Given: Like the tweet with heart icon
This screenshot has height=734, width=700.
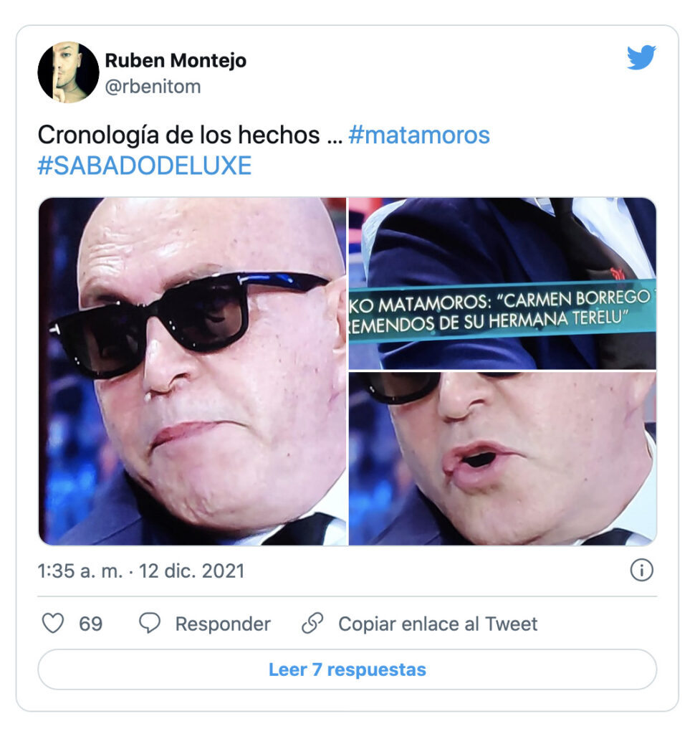Looking at the screenshot, I should pyautogui.click(x=53, y=624).
